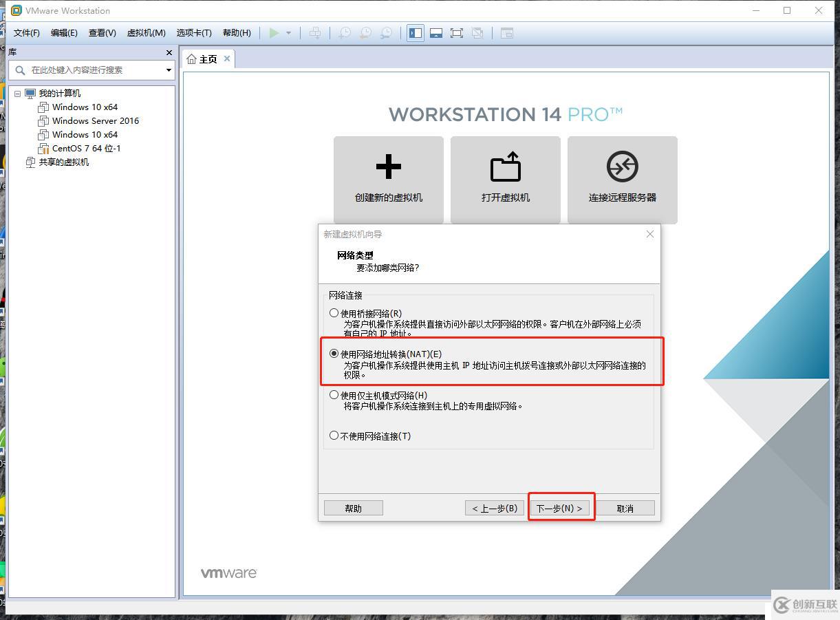Open the 编辑(E) menu
The width and height of the screenshot is (840, 620).
point(64,33)
